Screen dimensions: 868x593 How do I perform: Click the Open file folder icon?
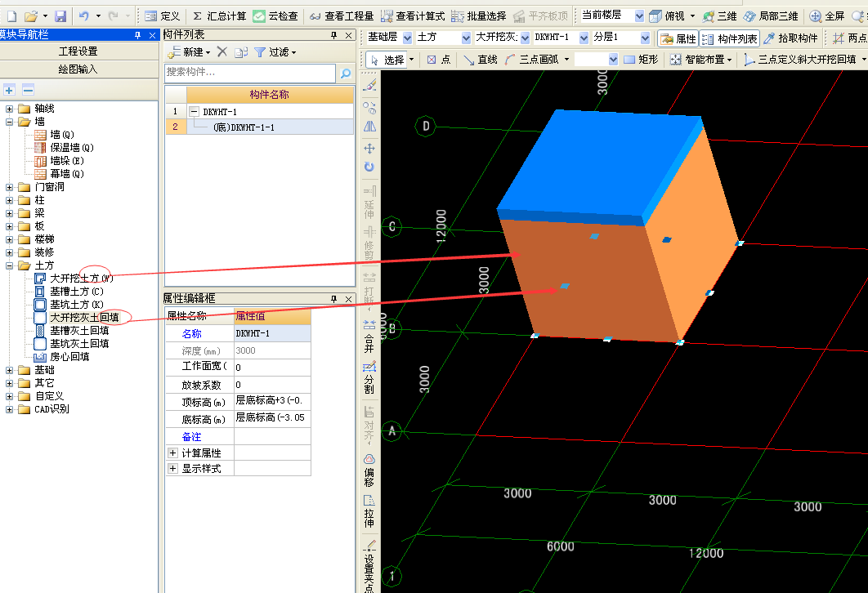[32, 16]
